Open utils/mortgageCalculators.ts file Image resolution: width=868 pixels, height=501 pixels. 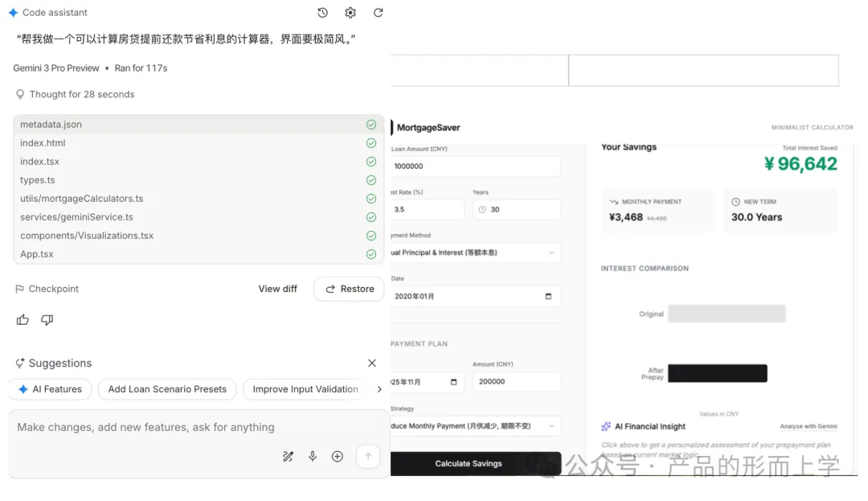coord(81,199)
